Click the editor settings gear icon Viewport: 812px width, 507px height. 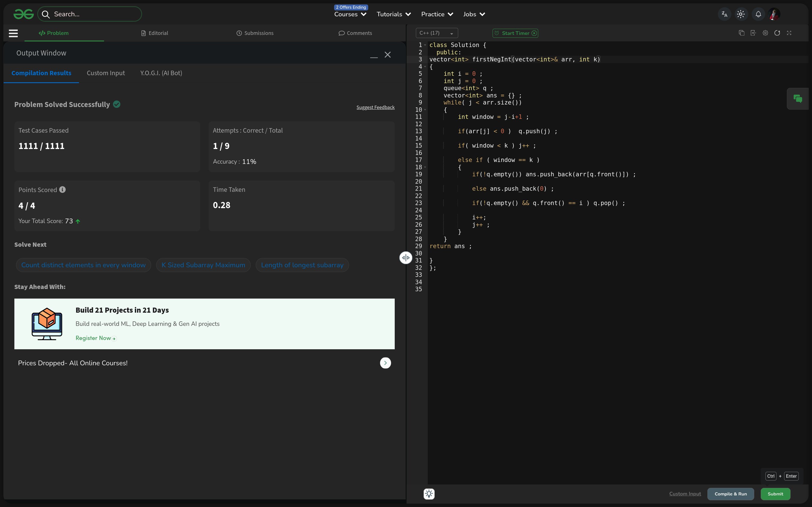(x=765, y=33)
